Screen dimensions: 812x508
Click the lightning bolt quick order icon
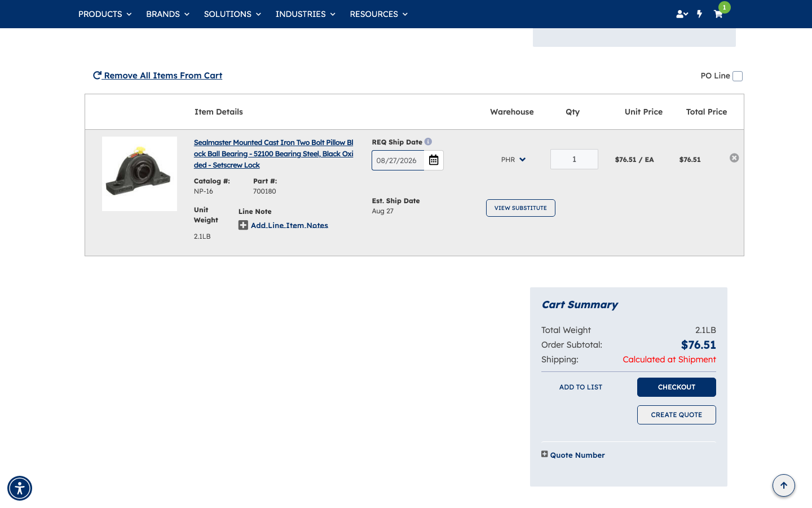700,14
